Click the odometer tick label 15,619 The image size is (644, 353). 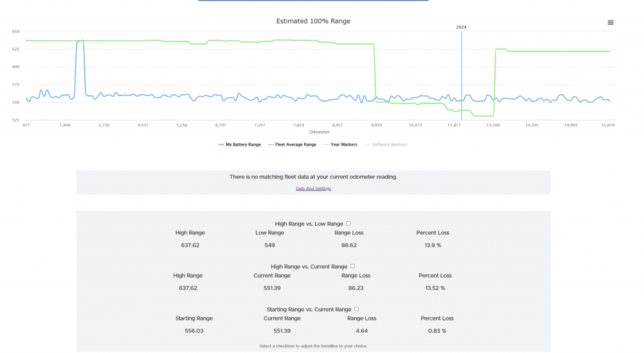[608, 125]
